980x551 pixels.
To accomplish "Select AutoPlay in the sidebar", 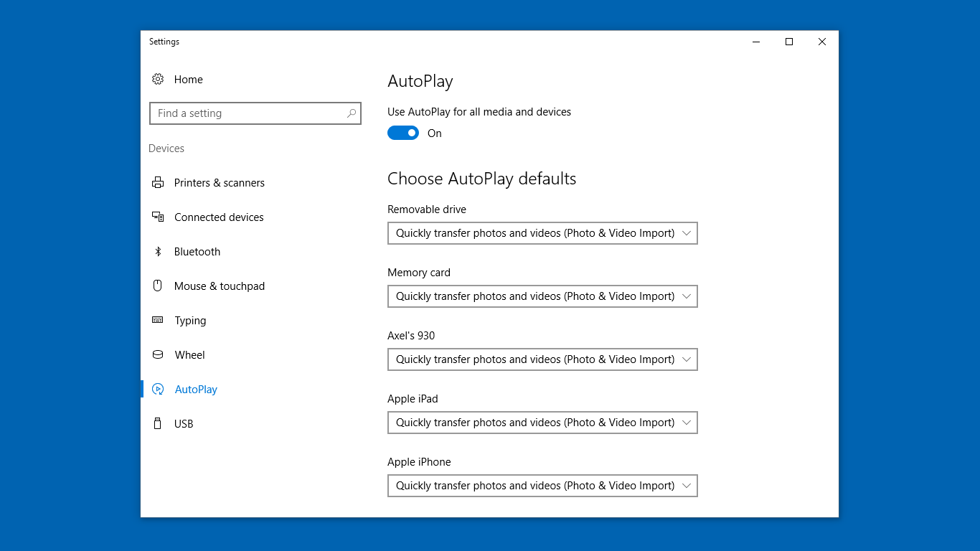I will (196, 390).
